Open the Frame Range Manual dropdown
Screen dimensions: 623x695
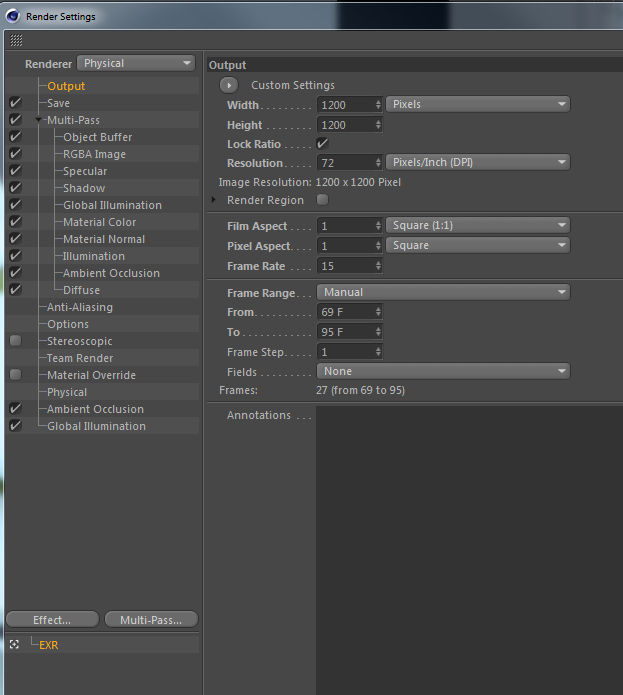pos(444,292)
